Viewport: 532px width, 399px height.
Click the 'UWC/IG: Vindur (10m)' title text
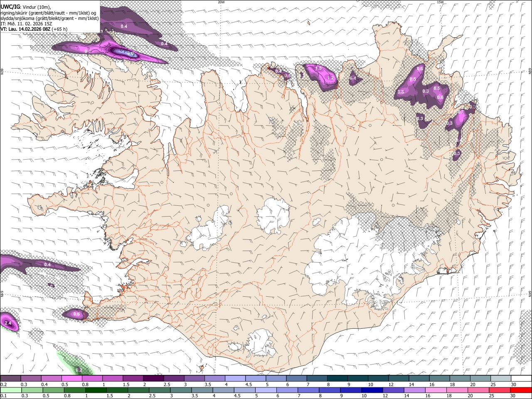[25, 7]
